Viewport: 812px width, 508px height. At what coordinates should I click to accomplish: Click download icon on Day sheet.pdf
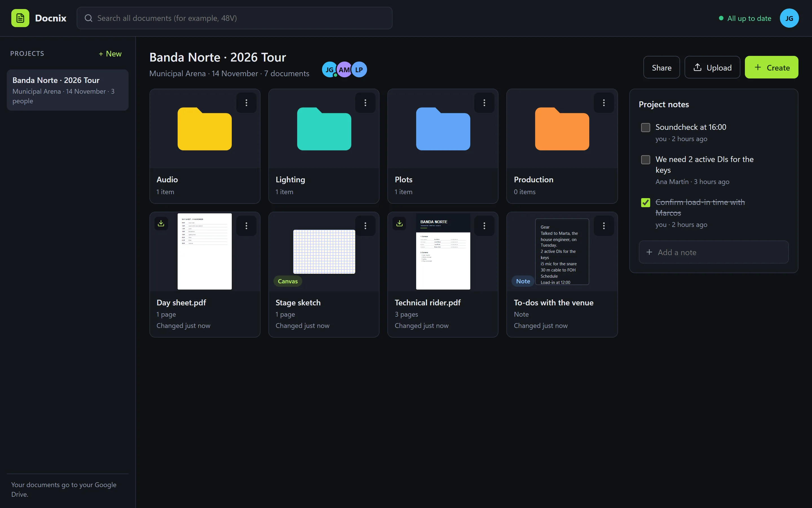pos(161,224)
